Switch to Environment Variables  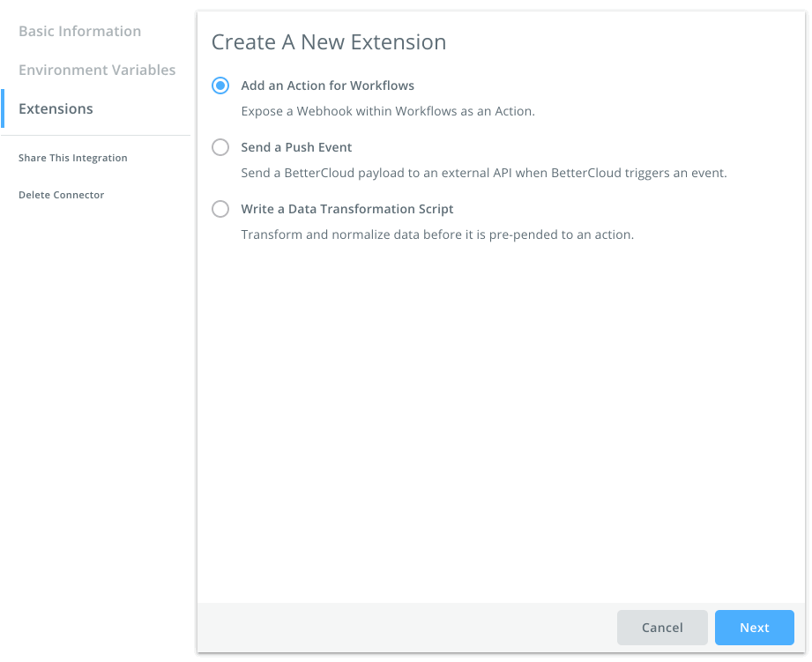pyautogui.click(x=97, y=70)
